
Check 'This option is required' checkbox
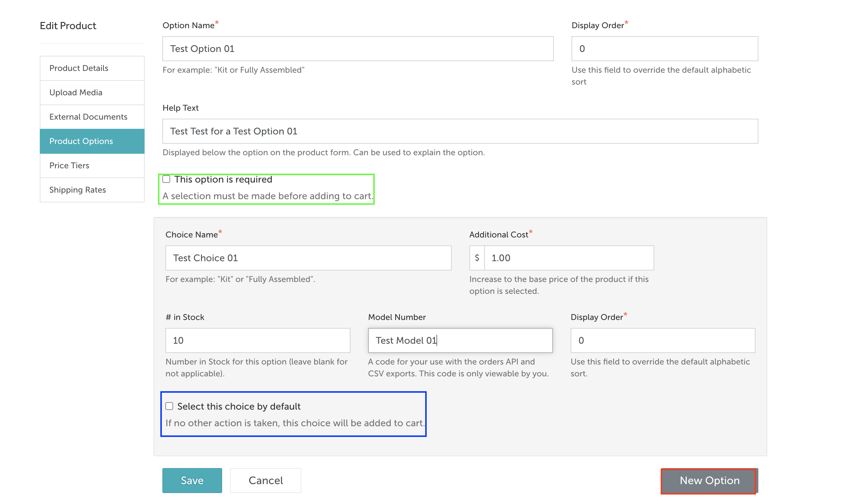click(x=166, y=179)
